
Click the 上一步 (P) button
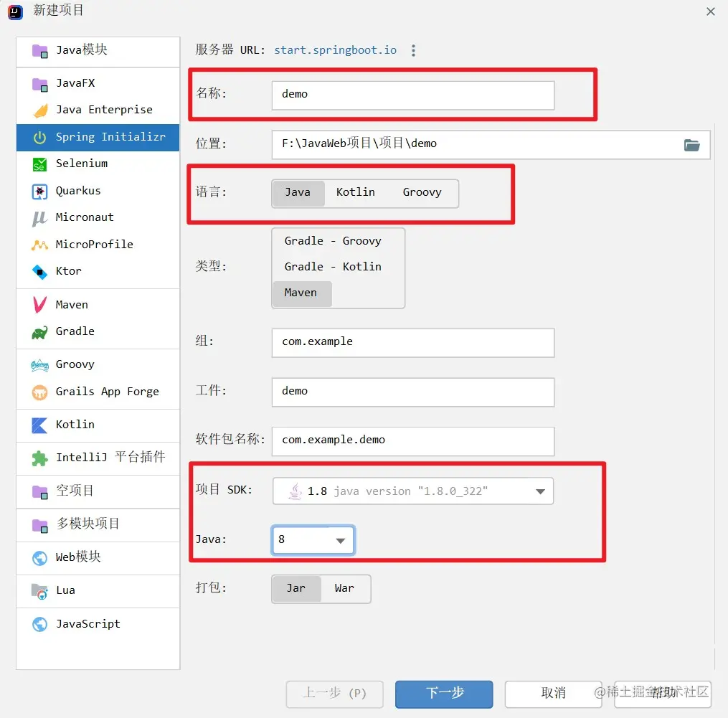click(335, 694)
